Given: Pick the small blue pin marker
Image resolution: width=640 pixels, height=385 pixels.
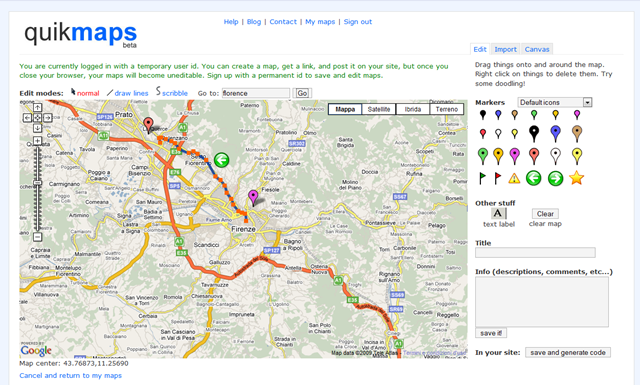Looking at the screenshot, I should tap(498, 115).
